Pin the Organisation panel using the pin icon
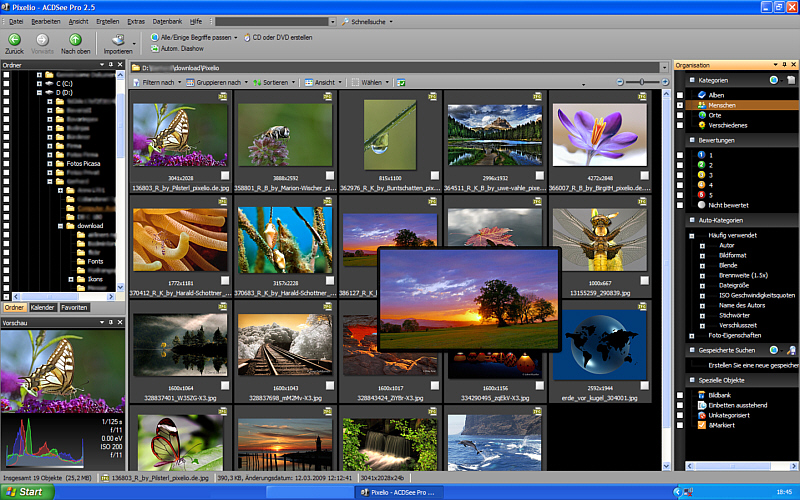The height and width of the screenshot is (500, 800). 784,65
